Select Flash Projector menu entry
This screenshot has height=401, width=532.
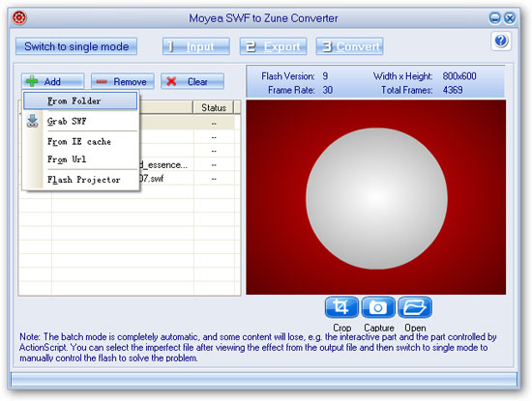click(x=80, y=180)
